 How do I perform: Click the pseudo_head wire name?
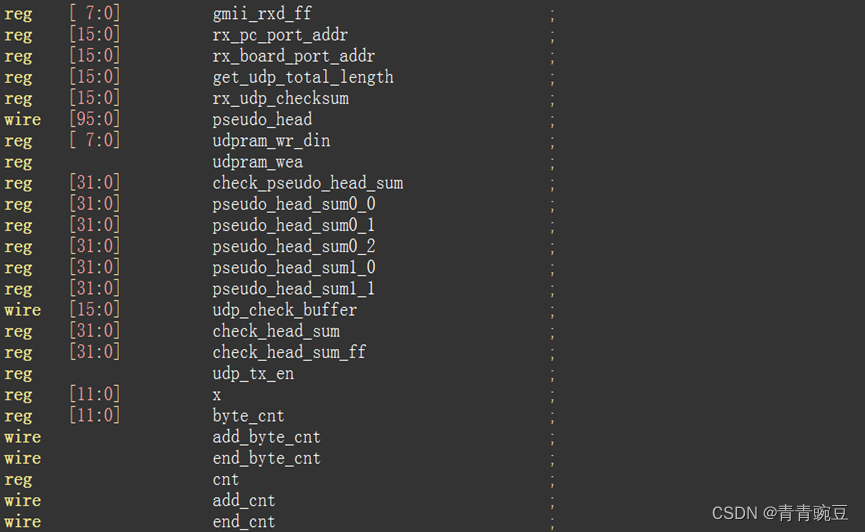pos(262,119)
